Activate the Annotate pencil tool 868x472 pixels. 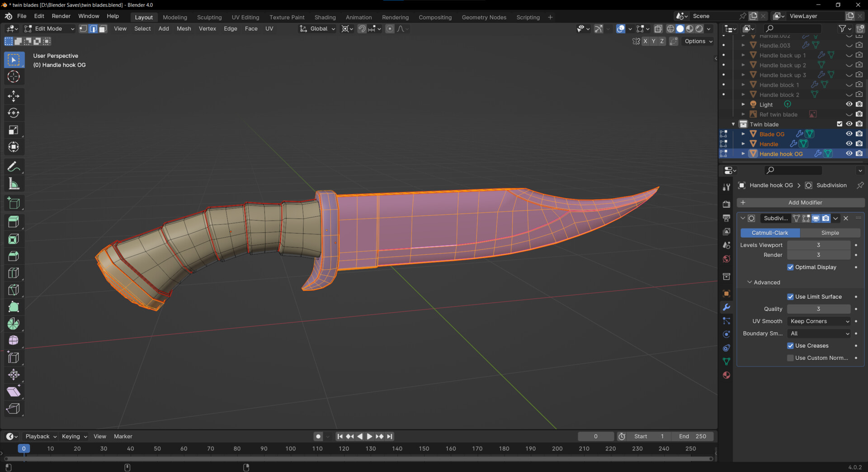14,167
